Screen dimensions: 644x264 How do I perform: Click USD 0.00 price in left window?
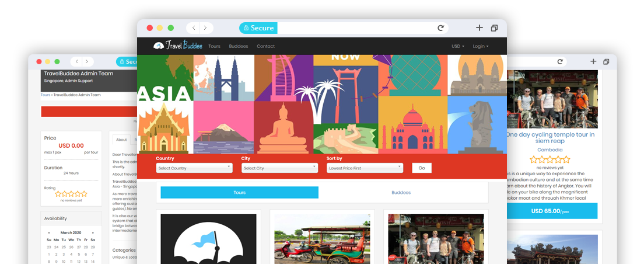(71, 145)
